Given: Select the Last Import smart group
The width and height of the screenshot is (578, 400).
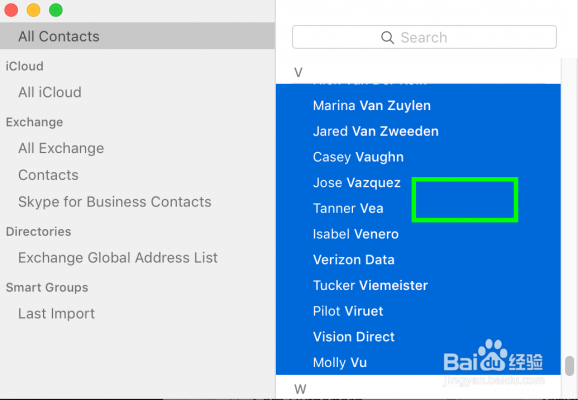Looking at the screenshot, I should pos(56,314).
